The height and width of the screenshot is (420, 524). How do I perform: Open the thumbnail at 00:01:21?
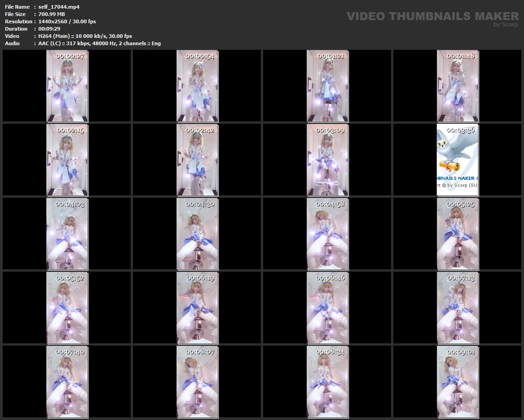click(328, 86)
